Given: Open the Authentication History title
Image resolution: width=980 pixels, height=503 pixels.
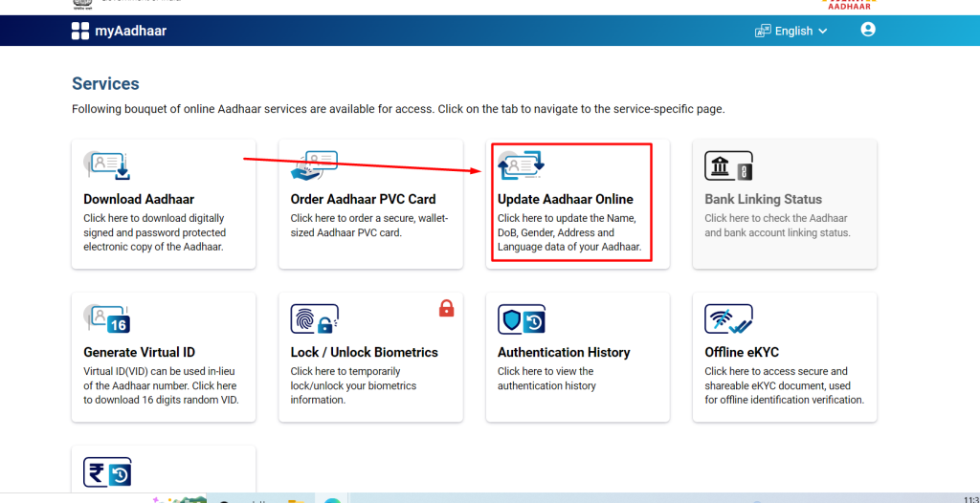Looking at the screenshot, I should click(x=564, y=353).
